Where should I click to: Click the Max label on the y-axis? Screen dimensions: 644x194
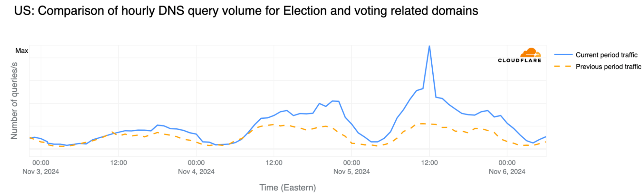[x=22, y=51]
